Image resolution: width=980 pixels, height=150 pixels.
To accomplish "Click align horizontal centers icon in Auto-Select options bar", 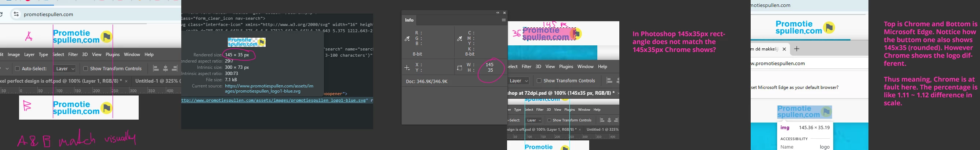I will point(165,69).
